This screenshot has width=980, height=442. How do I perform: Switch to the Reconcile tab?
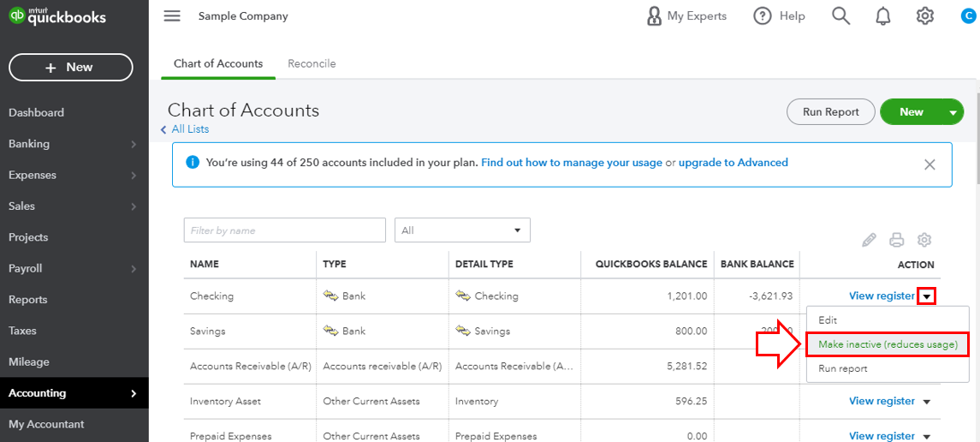(x=312, y=63)
